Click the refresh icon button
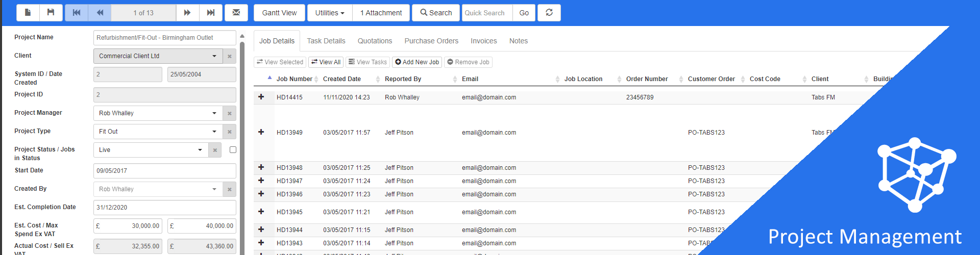 tap(549, 13)
